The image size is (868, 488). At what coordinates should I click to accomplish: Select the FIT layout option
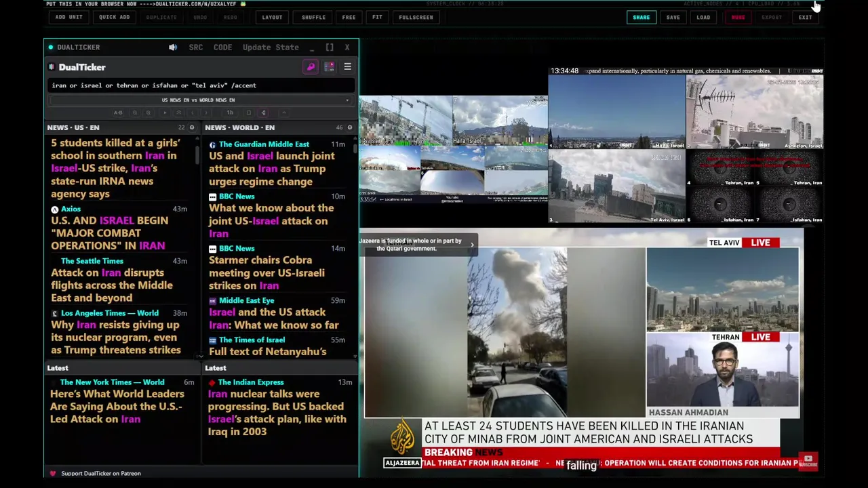tap(377, 17)
